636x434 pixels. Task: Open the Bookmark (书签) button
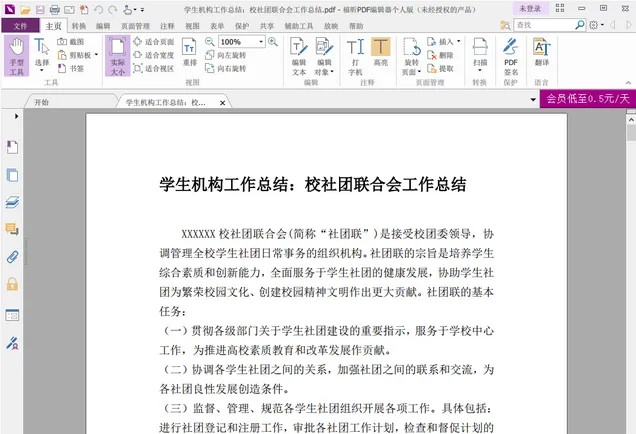pyautogui.click(x=71, y=68)
